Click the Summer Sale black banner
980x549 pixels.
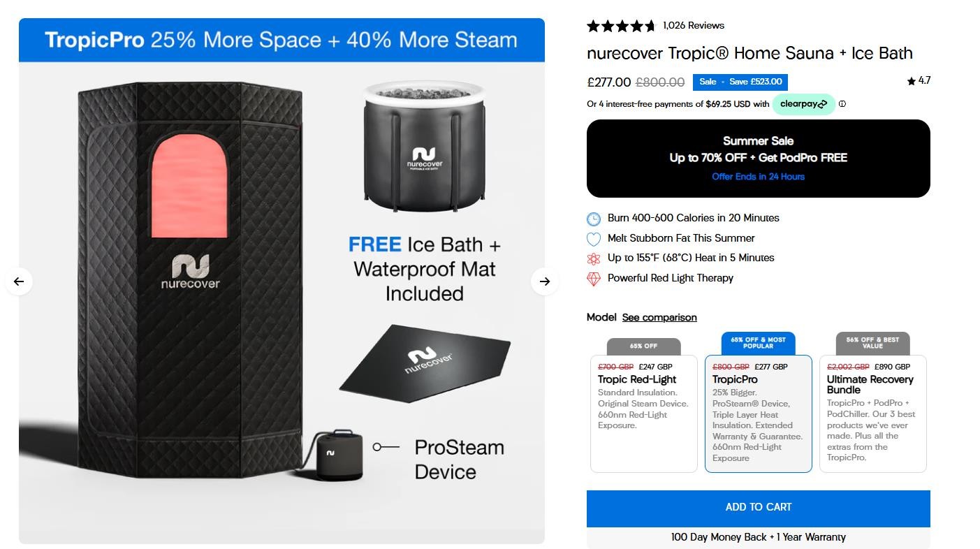[759, 159]
